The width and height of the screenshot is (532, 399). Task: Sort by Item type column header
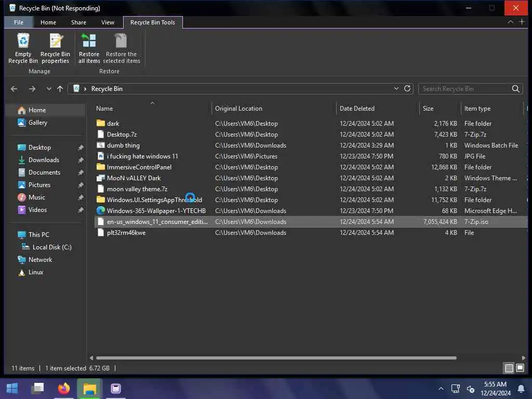(492, 109)
